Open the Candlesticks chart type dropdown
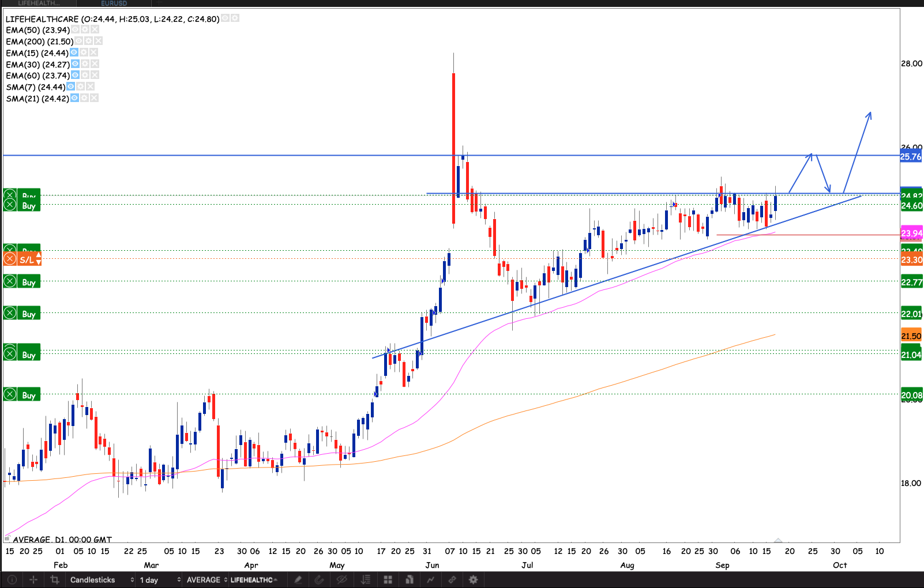Screen dimensions: 924x588 [x=101, y=580]
